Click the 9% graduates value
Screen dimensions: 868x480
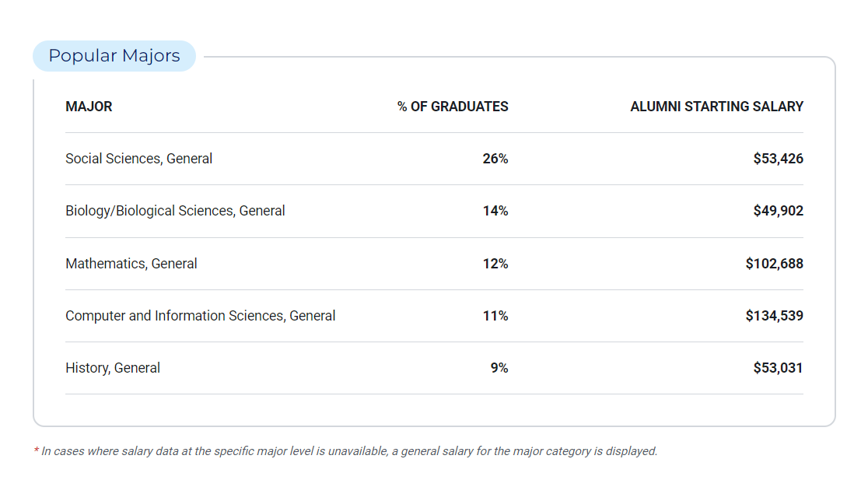click(x=499, y=368)
